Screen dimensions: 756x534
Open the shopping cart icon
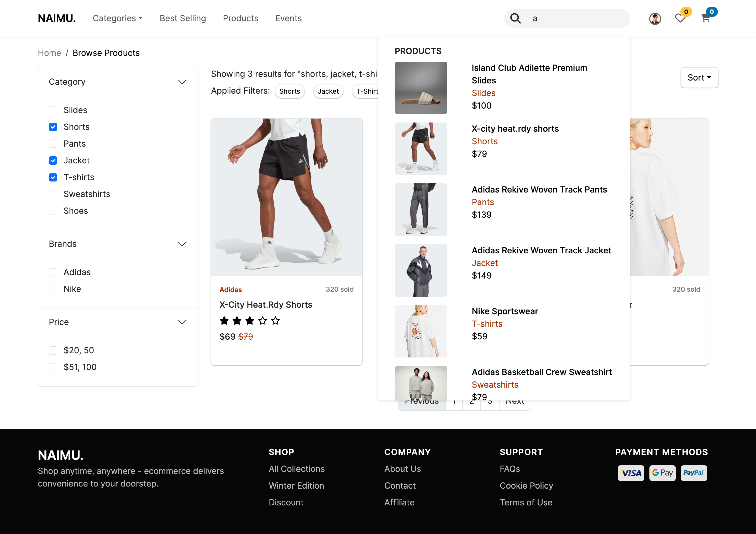tap(705, 18)
